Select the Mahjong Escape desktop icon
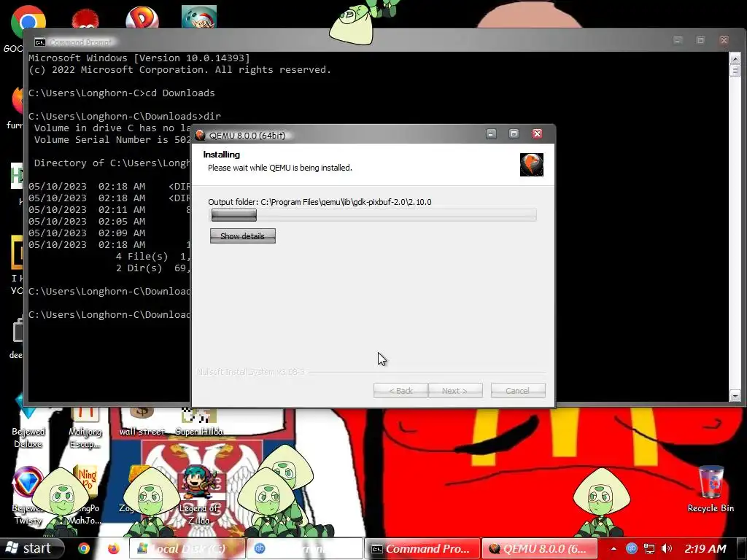 tap(85, 427)
